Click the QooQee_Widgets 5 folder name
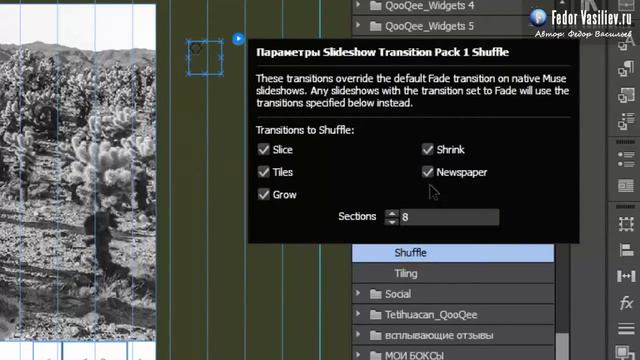Viewport: 640px width, 360px height. [x=429, y=26]
